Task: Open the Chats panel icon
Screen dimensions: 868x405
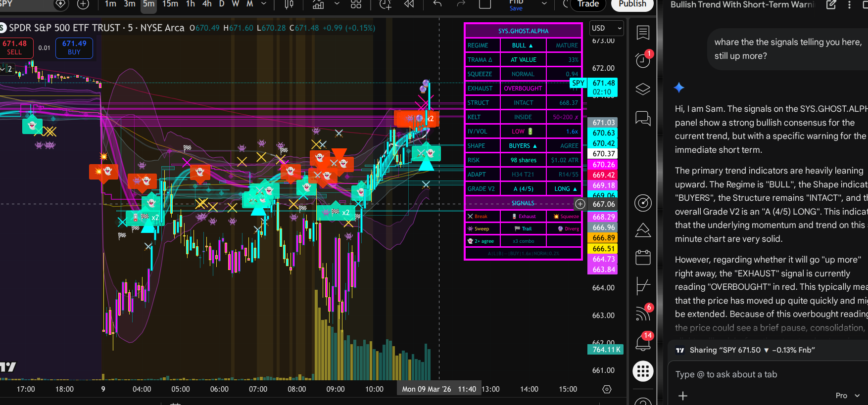Action: click(x=643, y=119)
